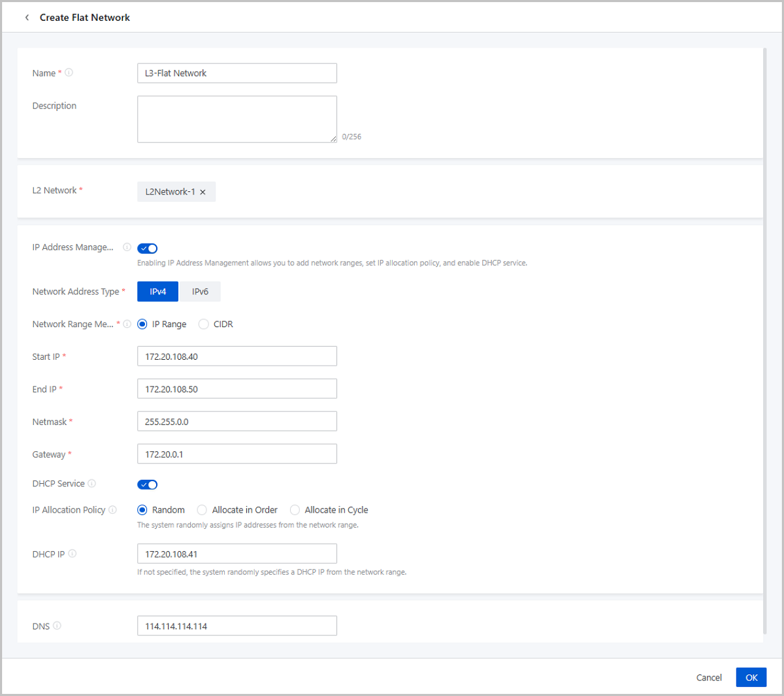The height and width of the screenshot is (696, 784).
Task: Click the IP Address Management info icon
Action: click(127, 247)
